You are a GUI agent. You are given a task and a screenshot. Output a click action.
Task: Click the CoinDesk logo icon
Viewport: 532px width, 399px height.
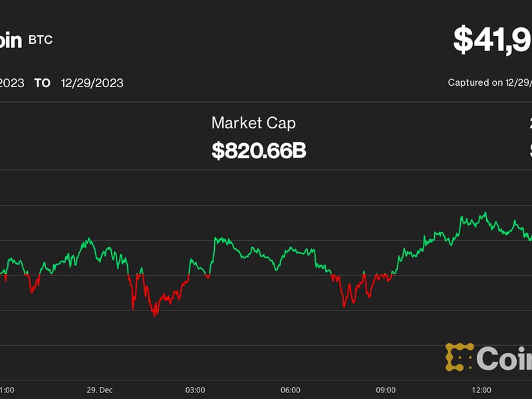[459, 356]
